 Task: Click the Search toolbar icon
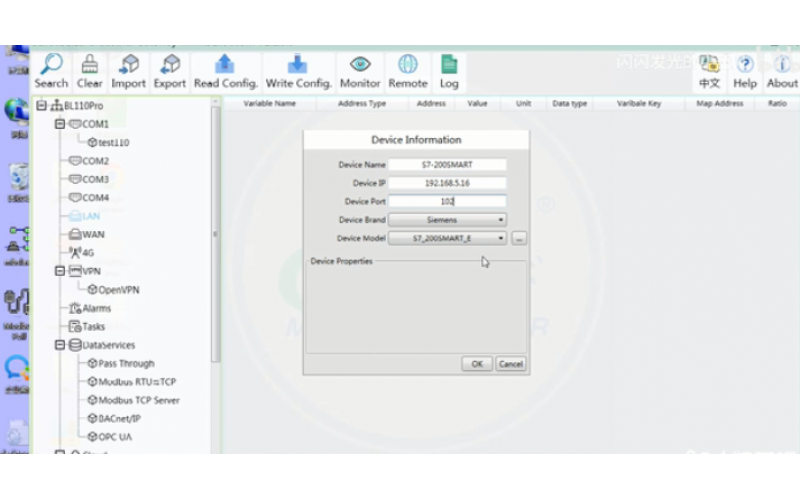pyautogui.click(x=51, y=65)
